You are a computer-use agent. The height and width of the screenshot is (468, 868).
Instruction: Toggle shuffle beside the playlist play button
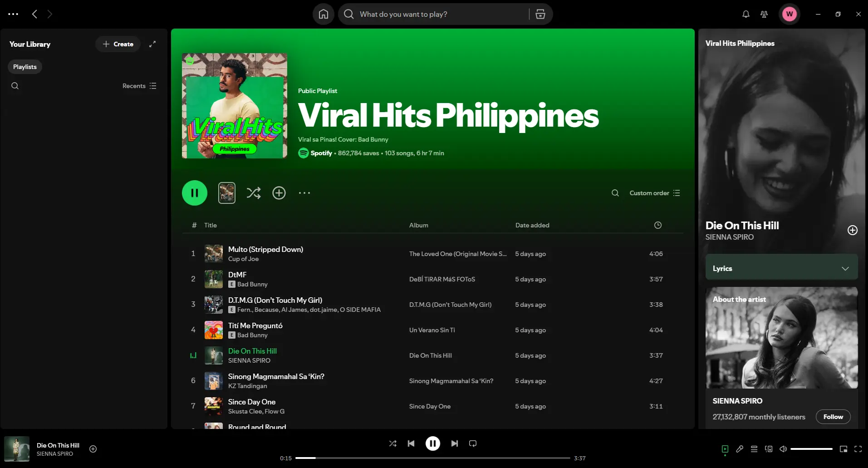coord(254,193)
